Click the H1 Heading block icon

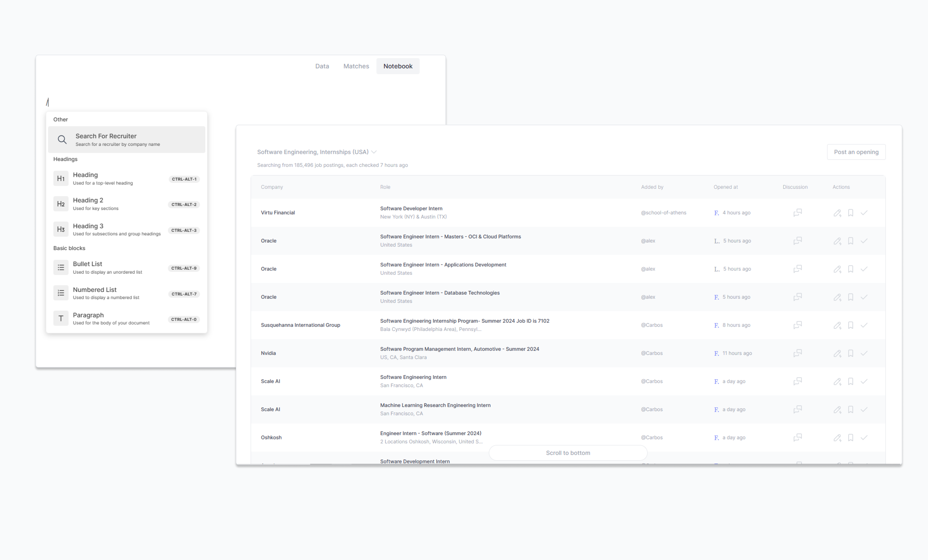(x=61, y=178)
